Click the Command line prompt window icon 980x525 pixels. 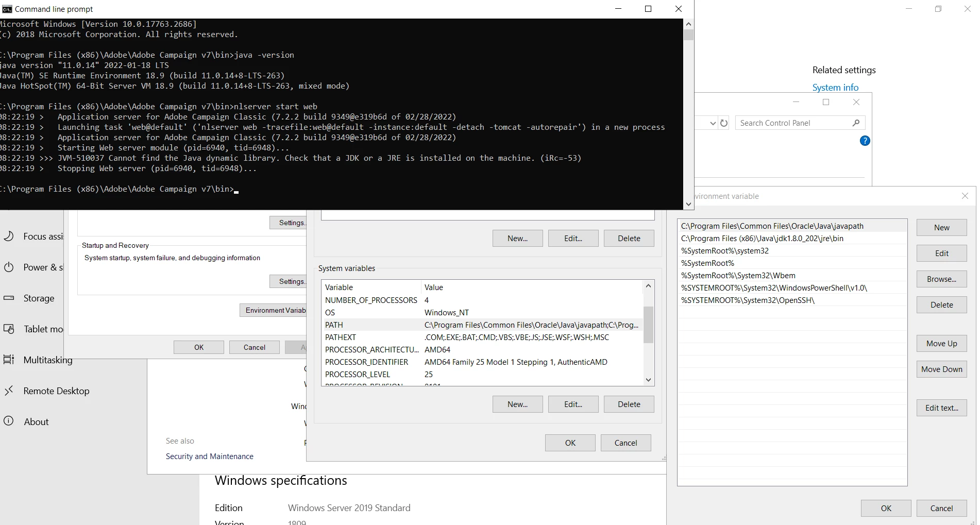point(7,9)
